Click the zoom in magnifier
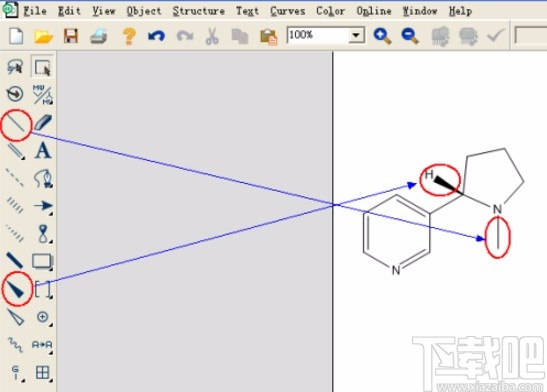The width and height of the screenshot is (547, 392). point(382,36)
